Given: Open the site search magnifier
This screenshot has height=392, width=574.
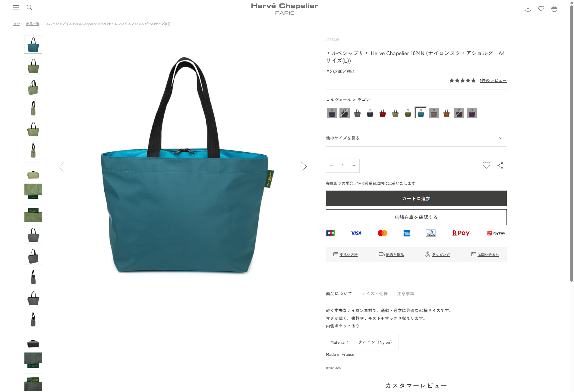Looking at the screenshot, I should tap(30, 8).
